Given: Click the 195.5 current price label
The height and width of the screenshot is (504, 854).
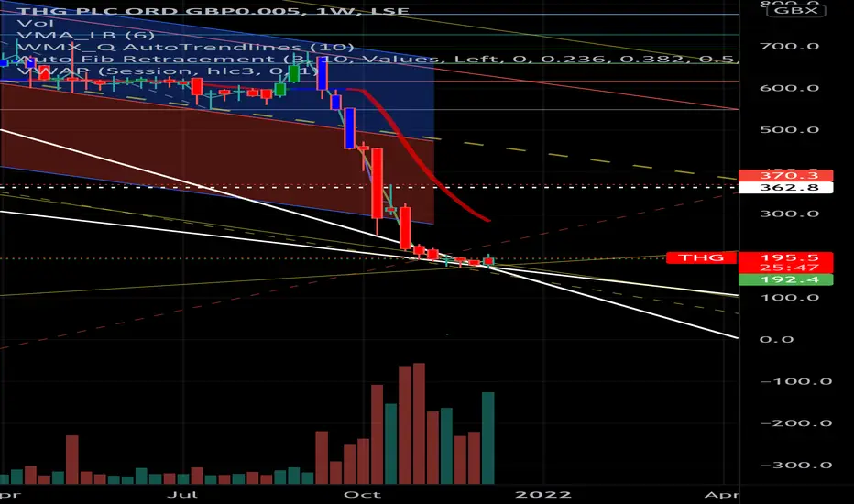Looking at the screenshot, I should pos(785,257).
